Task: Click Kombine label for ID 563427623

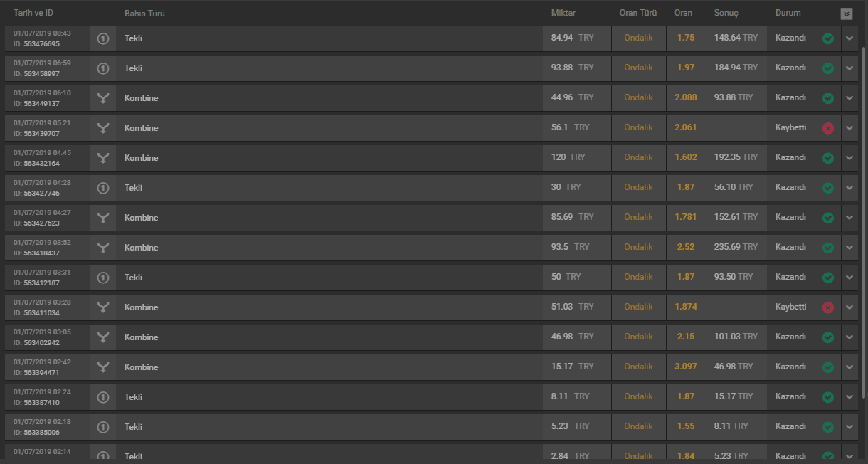Action: pos(142,218)
